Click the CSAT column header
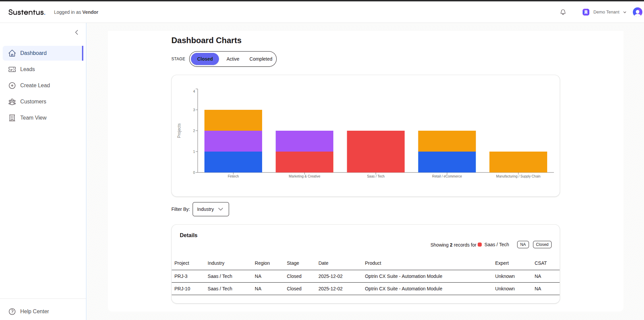 pos(540,263)
